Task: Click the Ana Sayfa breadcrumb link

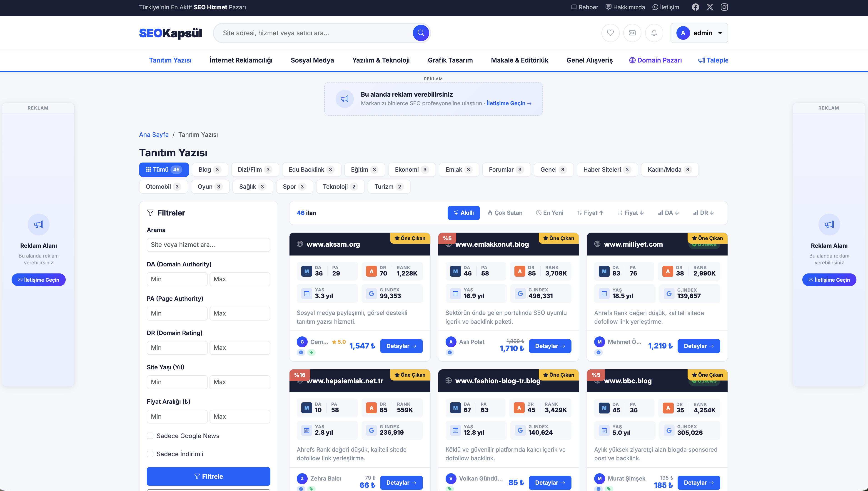Action: tap(154, 135)
